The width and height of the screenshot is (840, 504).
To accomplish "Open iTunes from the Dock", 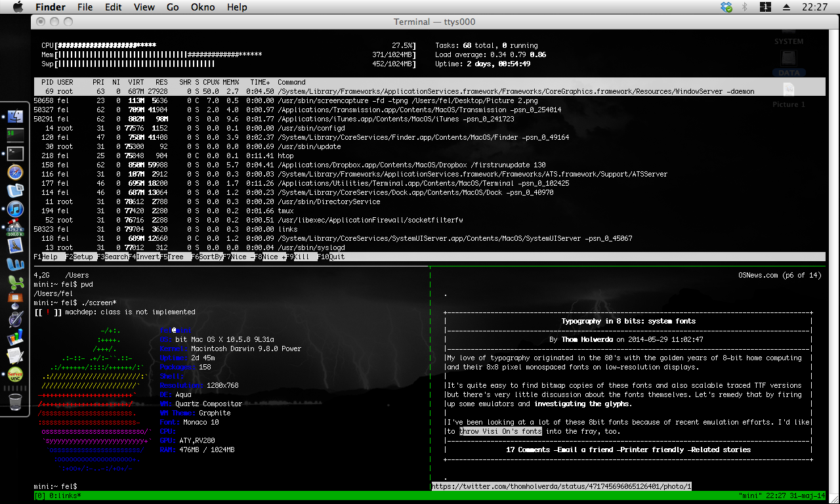I will (15, 209).
